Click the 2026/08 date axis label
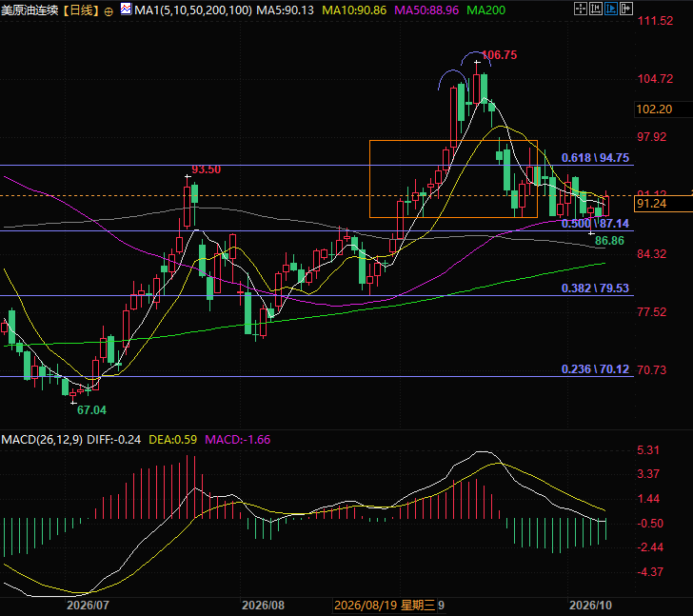 coord(263,606)
